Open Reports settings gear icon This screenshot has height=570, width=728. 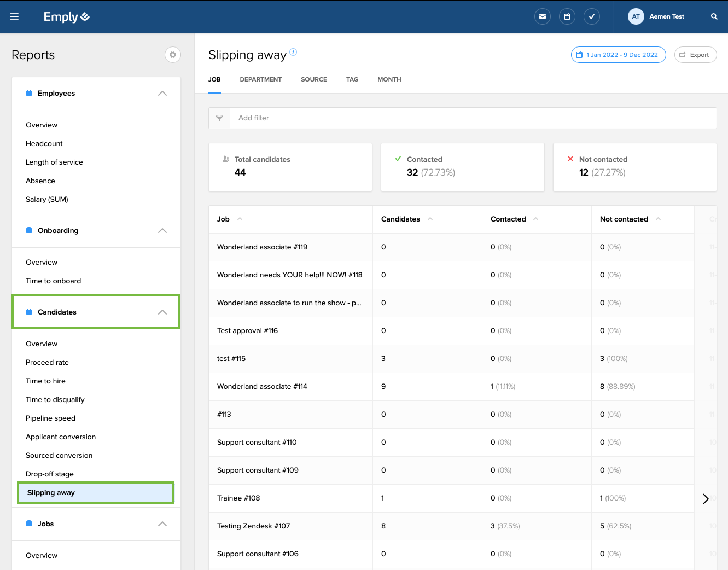173,55
